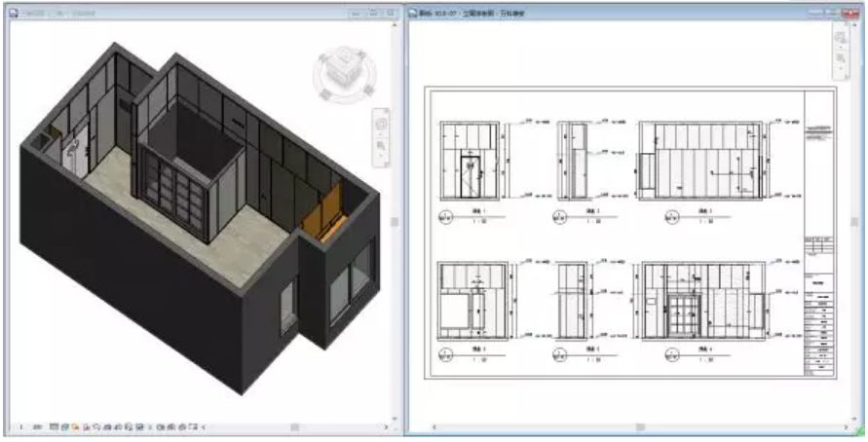Click the vertical scrollbar thumb of the sheet view
This screenshot has height=442, width=868.
click(x=854, y=221)
